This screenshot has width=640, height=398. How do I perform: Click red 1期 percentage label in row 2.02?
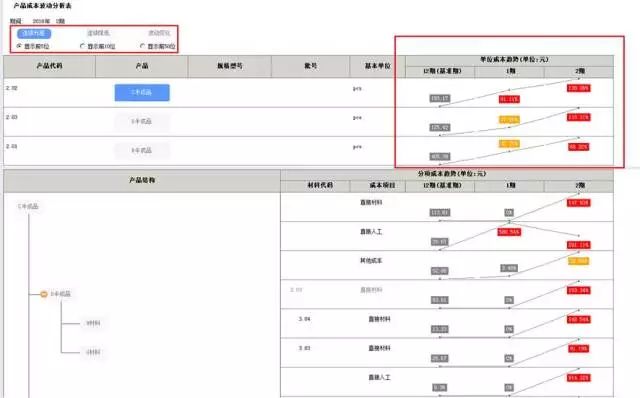pos(509,99)
